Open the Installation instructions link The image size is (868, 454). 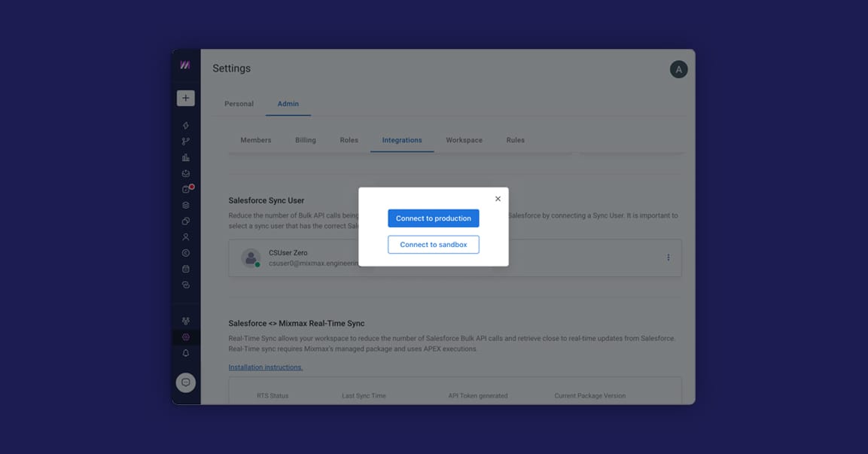tap(266, 367)
